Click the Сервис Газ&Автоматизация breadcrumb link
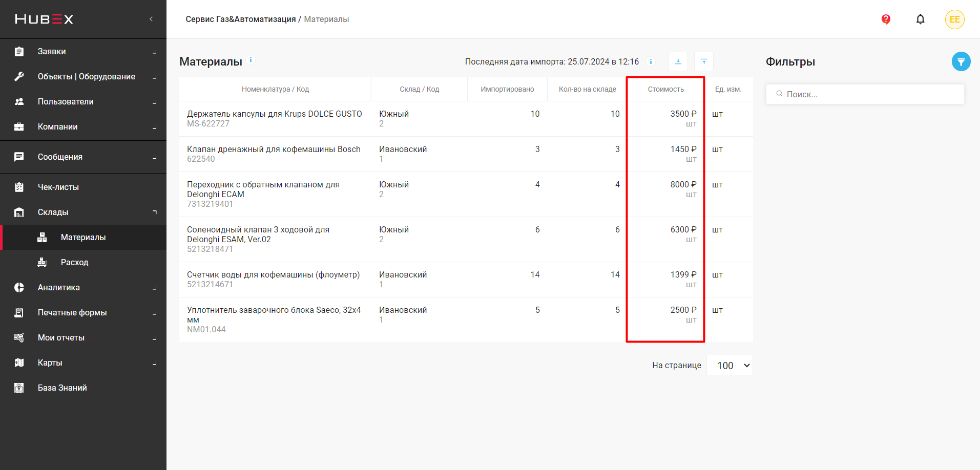 (x=240, y=19)
